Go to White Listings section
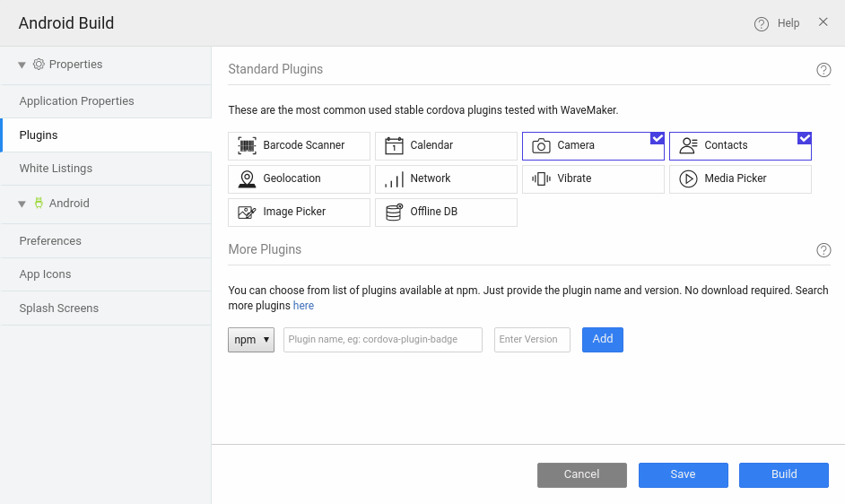 pyautogui.click(x=56, y=169)
